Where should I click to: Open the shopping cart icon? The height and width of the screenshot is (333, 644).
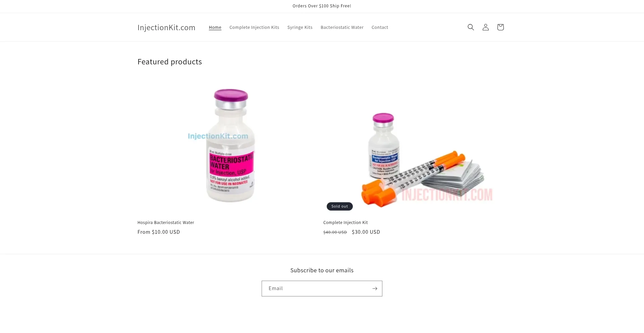(x=500, y=27)
